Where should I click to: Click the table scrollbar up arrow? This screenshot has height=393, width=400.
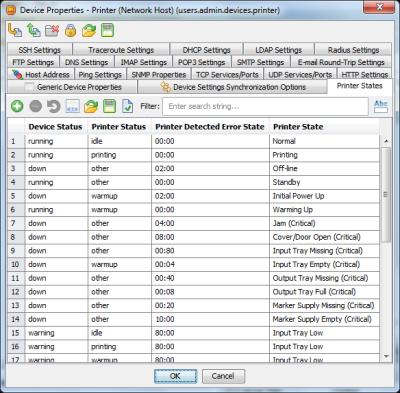(x=386, y=141)
